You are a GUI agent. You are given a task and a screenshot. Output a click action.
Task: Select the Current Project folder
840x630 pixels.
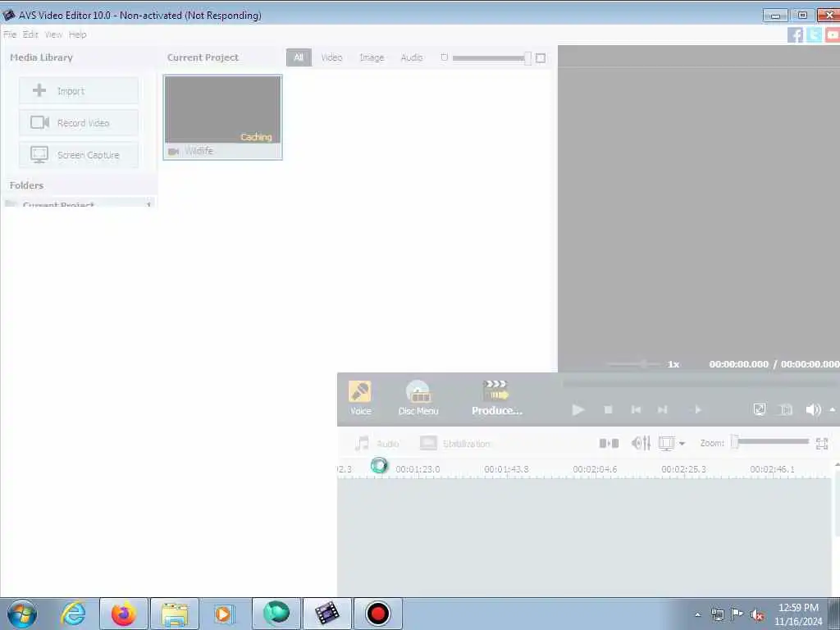pos(79,204)
